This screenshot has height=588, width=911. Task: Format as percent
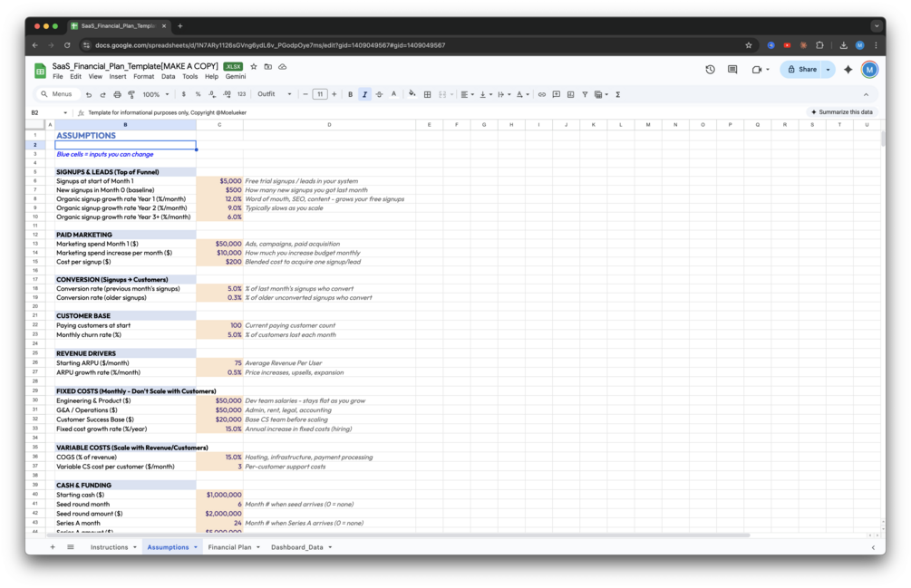199,94
